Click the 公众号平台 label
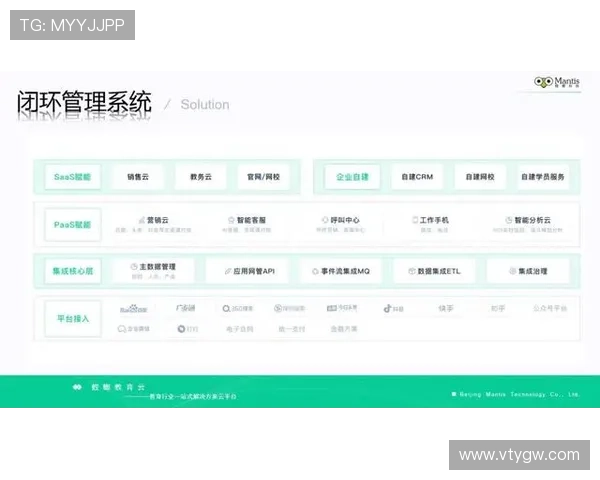Viewport: 600px width, 480px height. (550, 308)
